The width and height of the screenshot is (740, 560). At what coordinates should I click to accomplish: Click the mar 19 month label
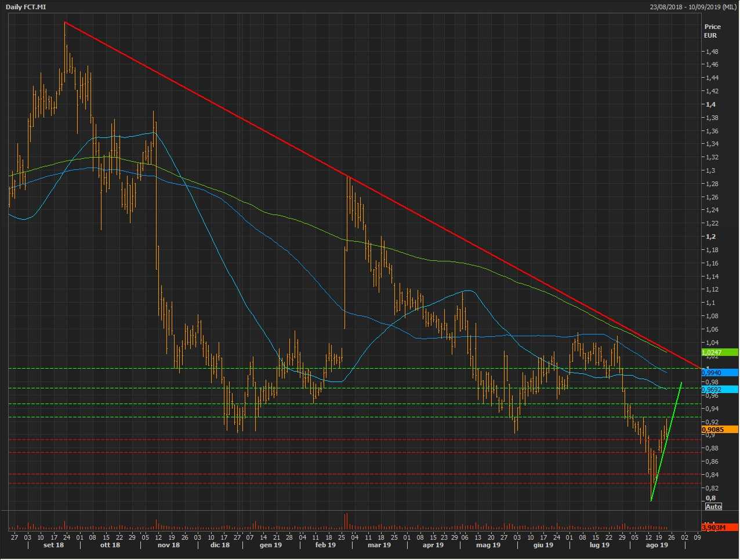coord(379,545)
